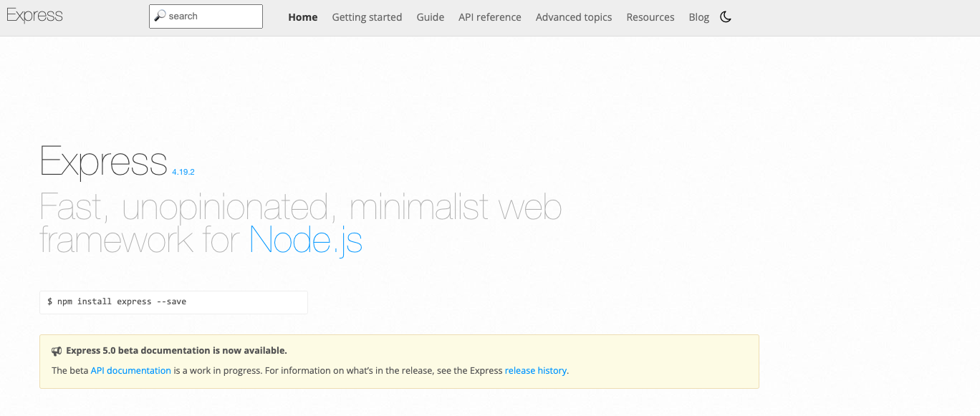Focus the search input field
This screenshot has width=980, height=416.
click(206, 16)
